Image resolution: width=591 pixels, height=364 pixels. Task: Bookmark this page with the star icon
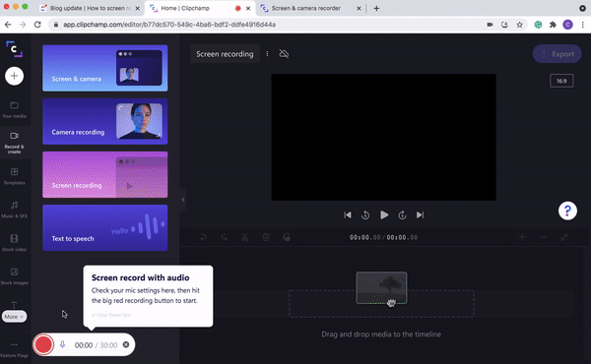[x=519, y=25]
